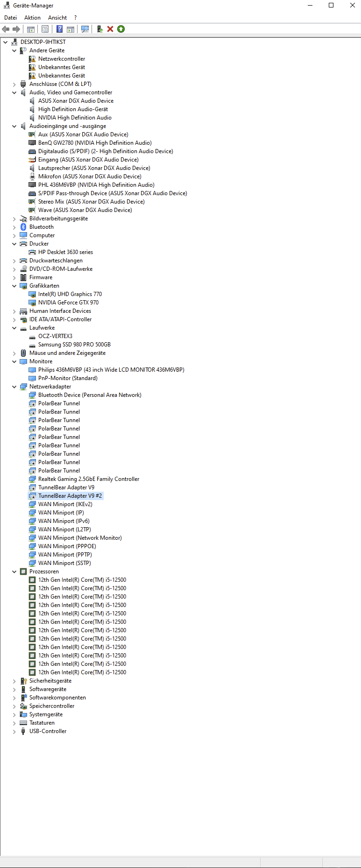Click the Computer category icon
Viewport: 361px width, 868px height.
point(23,235)
